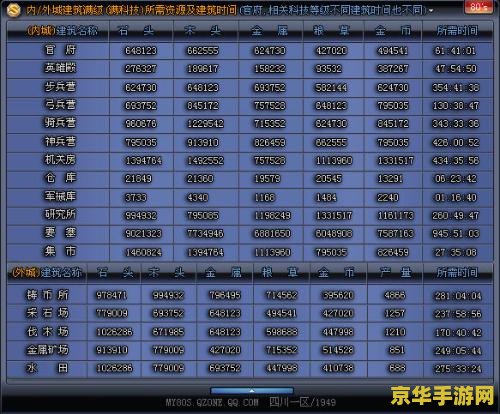Image resolution: width=500 pixels, height=414 pixels.
Task: Click the 产量 value 1257 in 采石场 row
Action: 395,313
